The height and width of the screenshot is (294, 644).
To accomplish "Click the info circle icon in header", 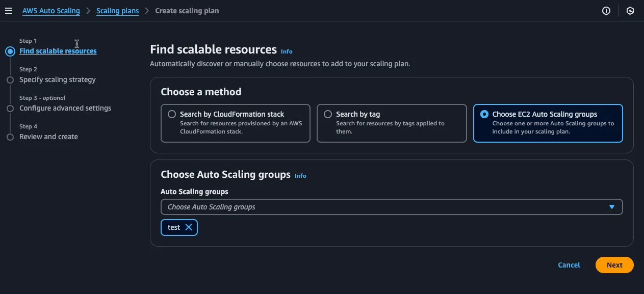I will pyautogui.click(x=606, y=11).
